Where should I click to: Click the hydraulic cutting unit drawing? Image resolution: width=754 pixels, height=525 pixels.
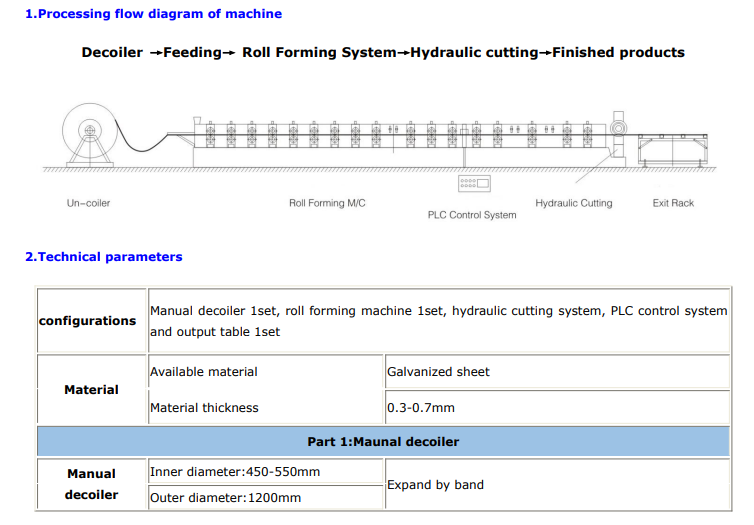pos(620,140)
